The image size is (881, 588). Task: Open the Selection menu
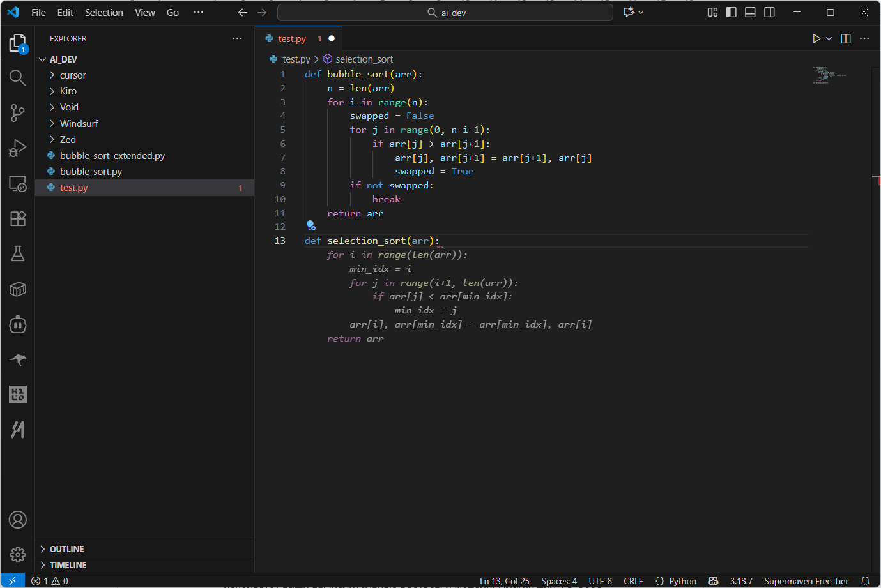(103, 12)
